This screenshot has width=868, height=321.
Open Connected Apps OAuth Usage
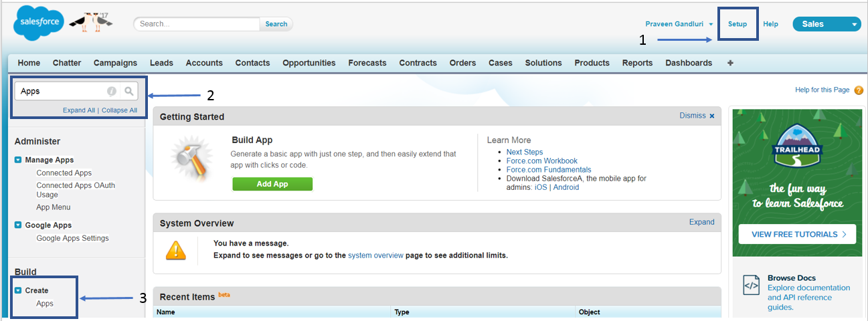click(x=76, y=190)
